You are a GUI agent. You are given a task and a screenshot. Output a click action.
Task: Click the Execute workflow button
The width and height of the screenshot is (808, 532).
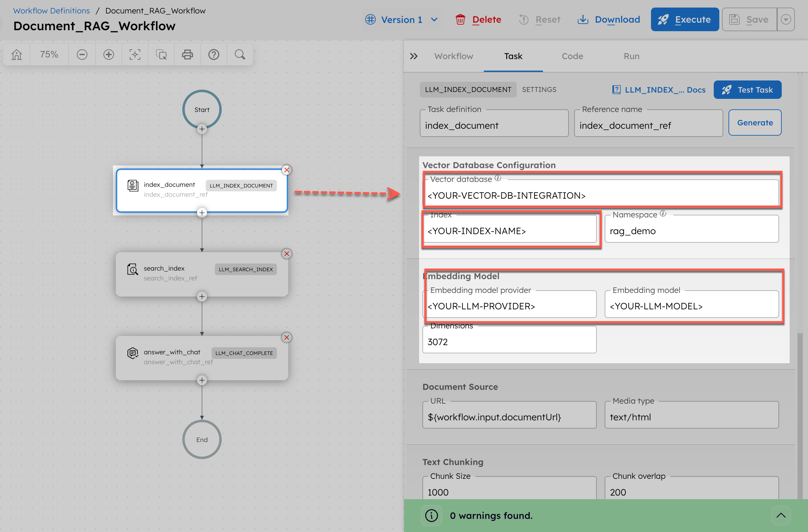point(685,19)
